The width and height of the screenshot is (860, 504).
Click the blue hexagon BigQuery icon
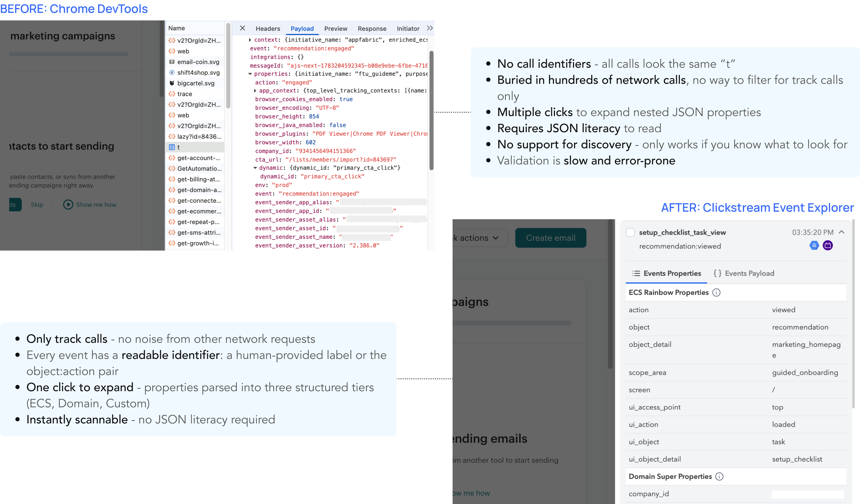coord(814,245)
